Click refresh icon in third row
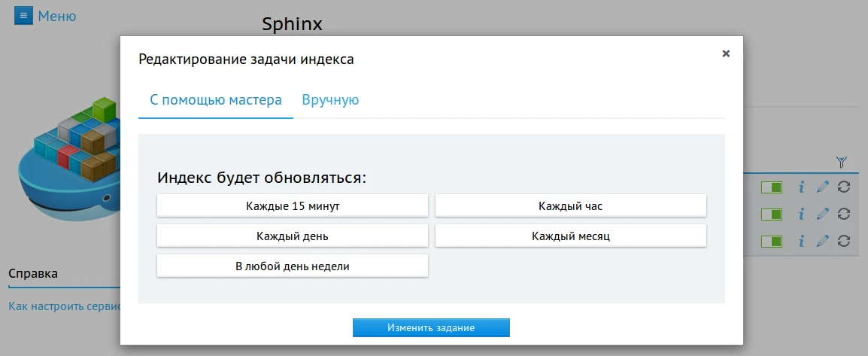The width and height of the screenshot is (868, 356). 844,241
